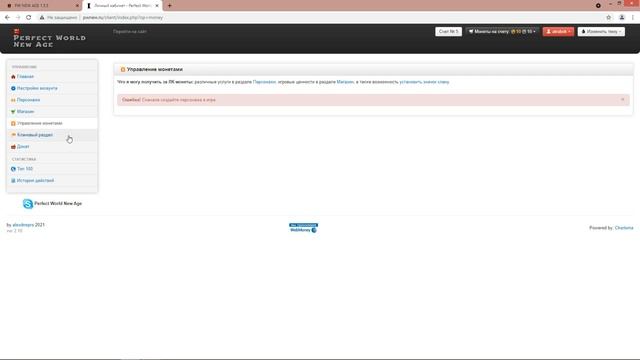Select the Личный кабинет browser tab
This screenshot has width=640, height=360.
click(x=122, y=6)
